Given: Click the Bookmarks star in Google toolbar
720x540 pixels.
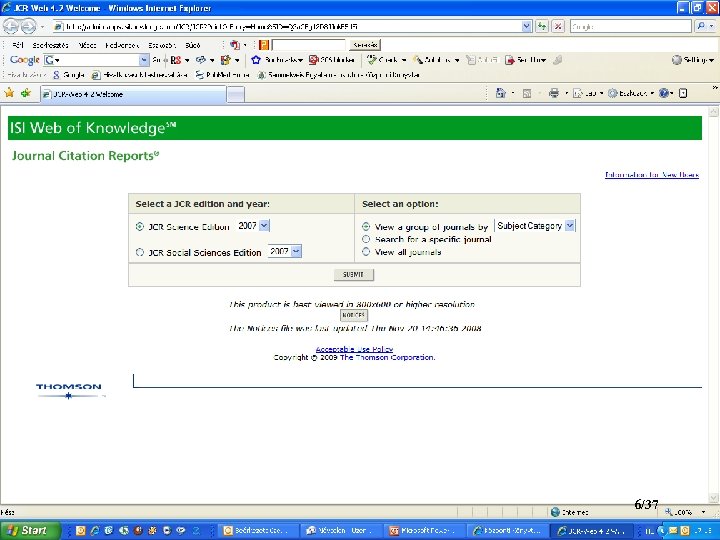Looking at the screenshot, I should pos(256,60).
